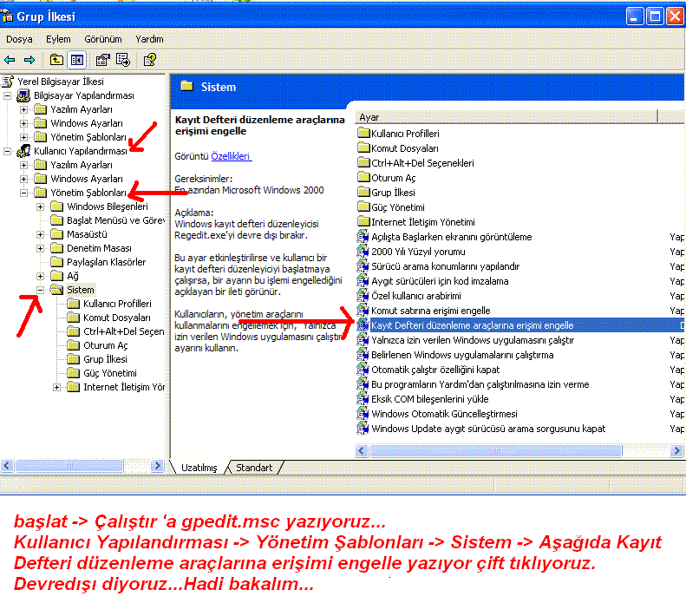Switch to the Uzatılmış tab
Viewport: 699px width, 616px height.
tap(199, 468)
